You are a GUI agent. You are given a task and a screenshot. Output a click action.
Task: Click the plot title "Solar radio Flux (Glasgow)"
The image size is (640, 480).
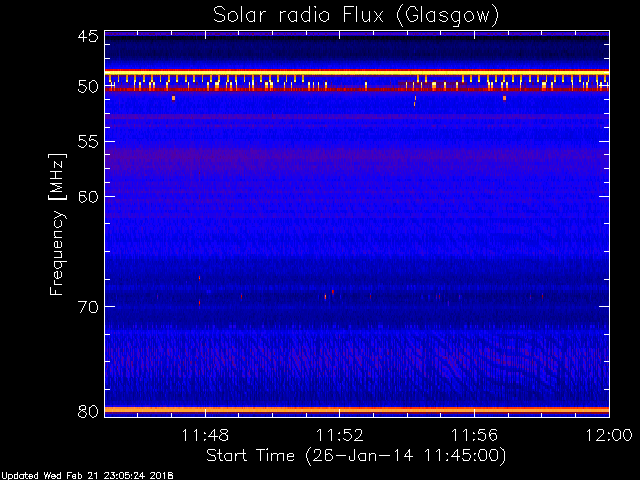356,16
